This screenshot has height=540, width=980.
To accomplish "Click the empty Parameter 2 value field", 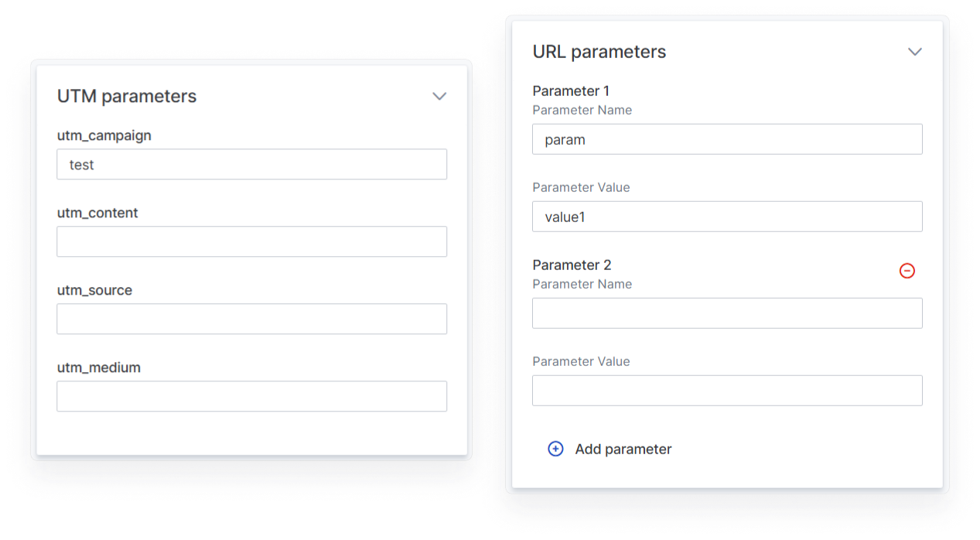I will (727, 391).
